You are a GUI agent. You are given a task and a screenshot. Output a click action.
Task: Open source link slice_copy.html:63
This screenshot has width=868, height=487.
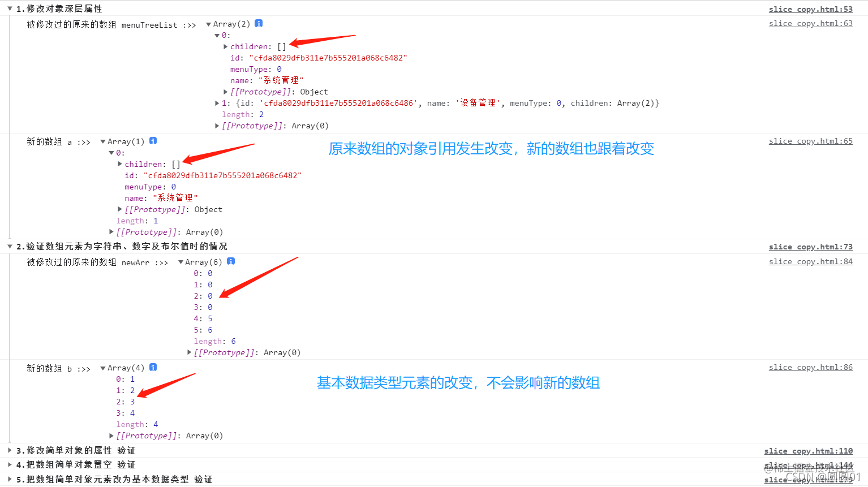coord(810,23)
